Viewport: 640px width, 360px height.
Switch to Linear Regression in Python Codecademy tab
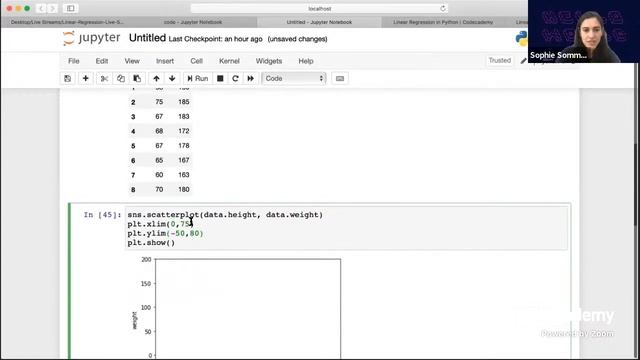click(x=443, y=22)
